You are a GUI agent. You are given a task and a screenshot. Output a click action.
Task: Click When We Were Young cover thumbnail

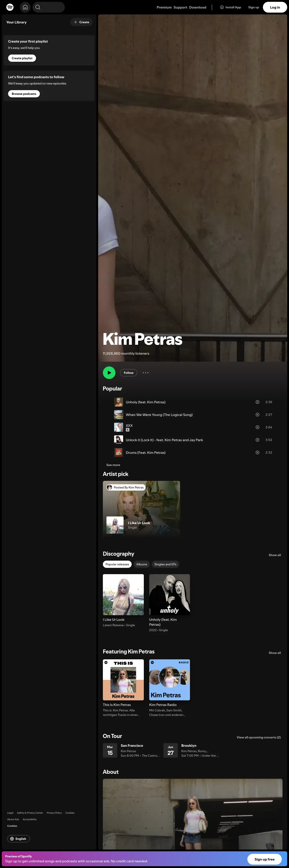click(x=118, y=415)
